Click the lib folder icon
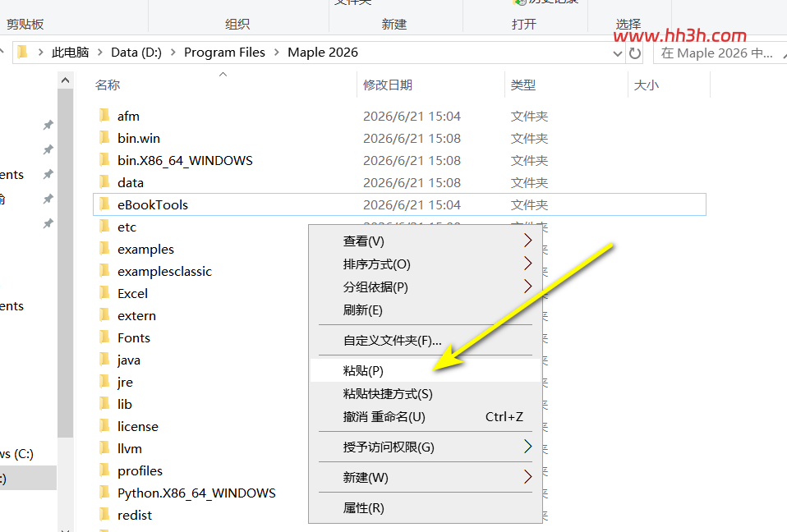 (104, 404)
